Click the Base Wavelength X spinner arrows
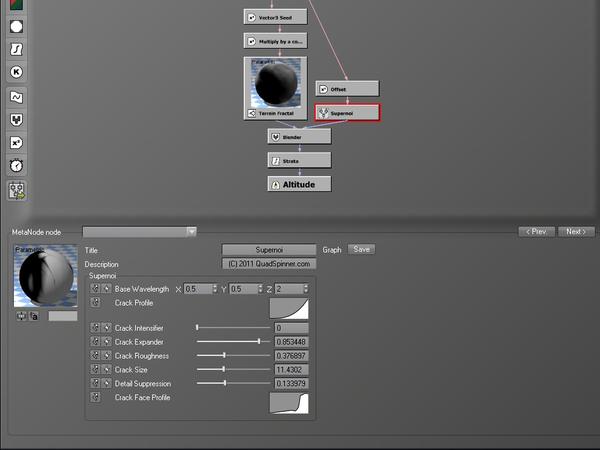 point(215,289)
